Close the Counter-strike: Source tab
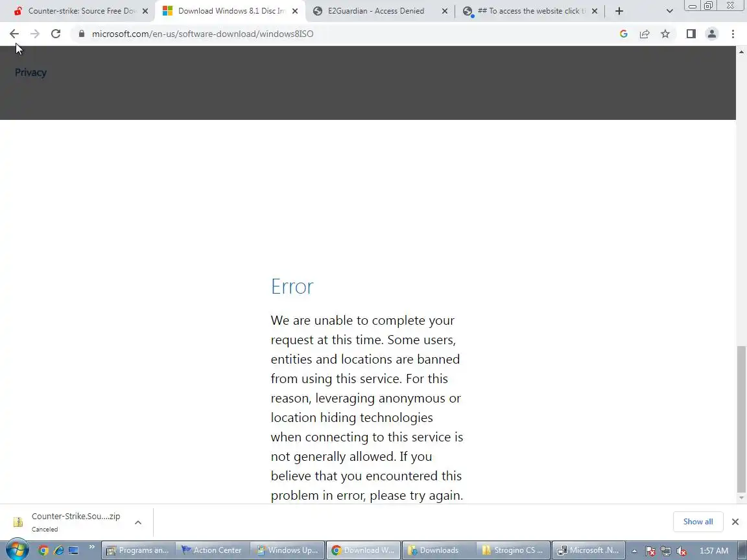The width and height of the screenshot is (747, 560). click(x=145, y=11)
